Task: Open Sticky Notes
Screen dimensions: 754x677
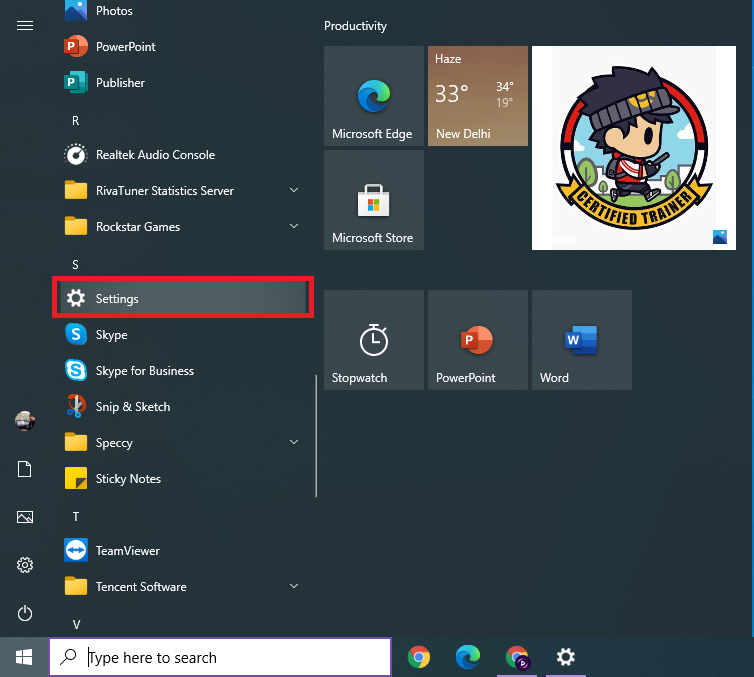Action: point(182,479)
